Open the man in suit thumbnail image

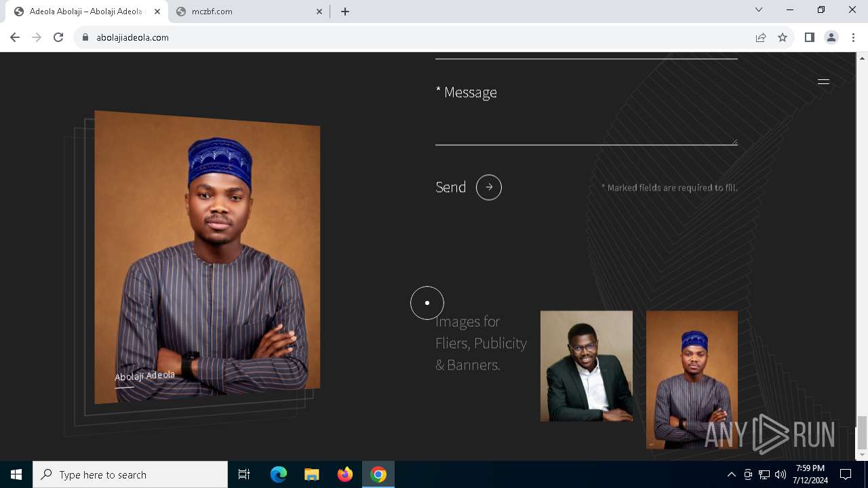pyautogui.click(x=587, y=366)
